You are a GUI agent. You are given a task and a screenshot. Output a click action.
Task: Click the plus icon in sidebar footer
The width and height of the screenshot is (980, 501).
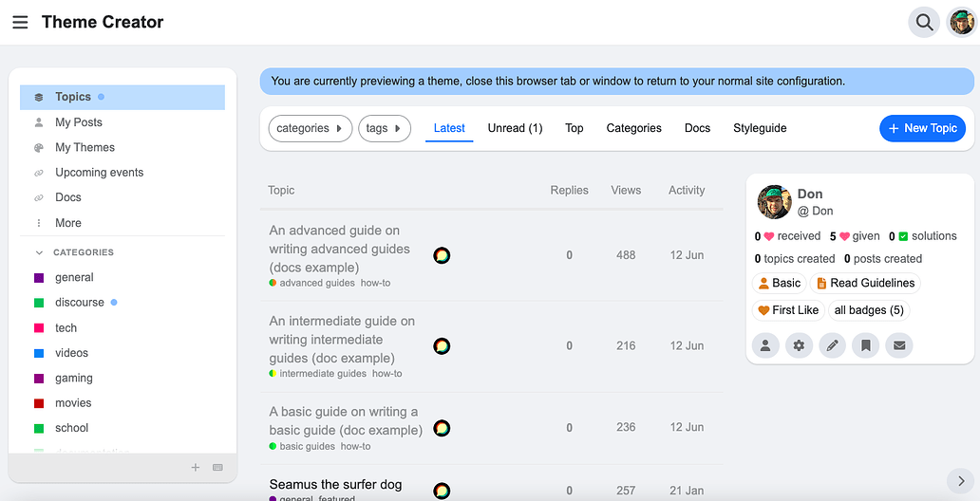tap(196, 468)
